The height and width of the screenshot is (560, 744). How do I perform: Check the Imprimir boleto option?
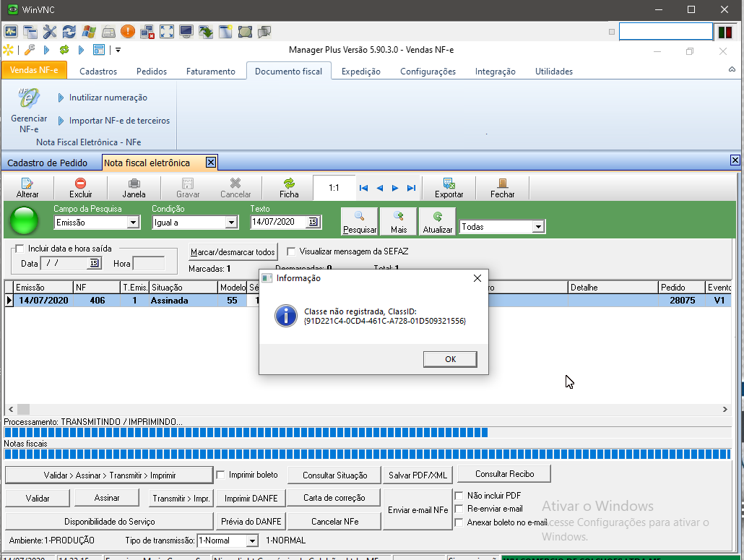point(222,475)
